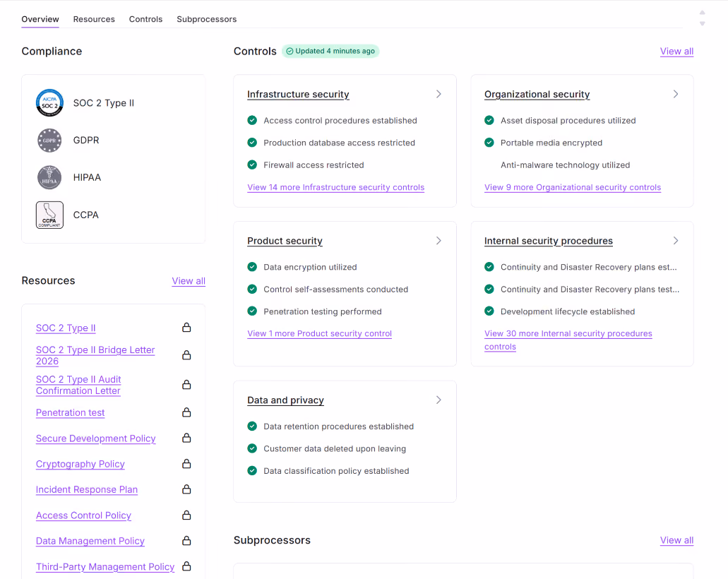
Task: Click green check beside Data retention procedures established
Action: [x=252, y=426]
